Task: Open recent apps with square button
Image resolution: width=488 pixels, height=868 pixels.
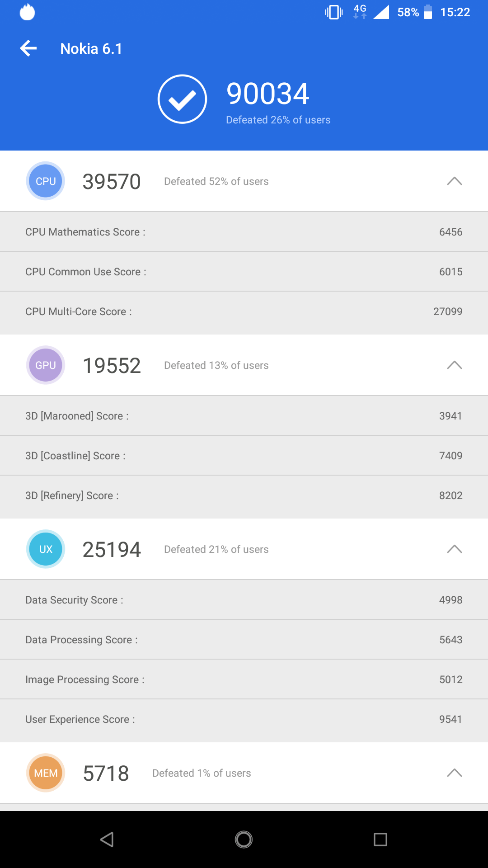Action: (x=380, y=840)
